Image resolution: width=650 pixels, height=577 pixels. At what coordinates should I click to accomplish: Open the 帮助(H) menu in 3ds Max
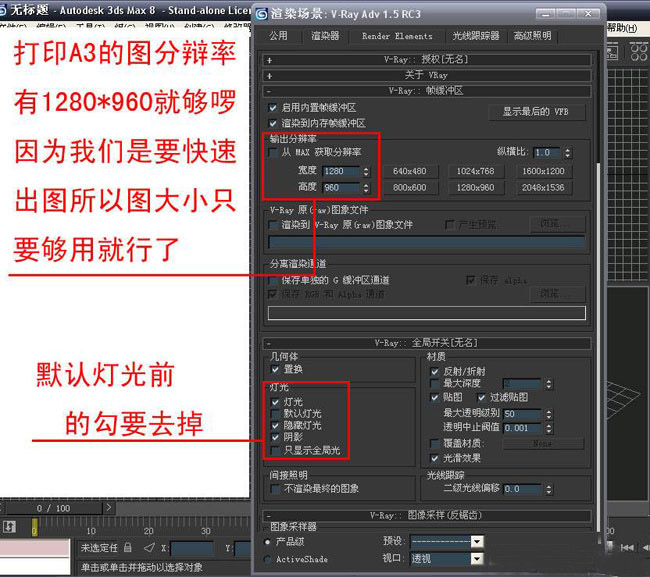click(x=622, y=28)
